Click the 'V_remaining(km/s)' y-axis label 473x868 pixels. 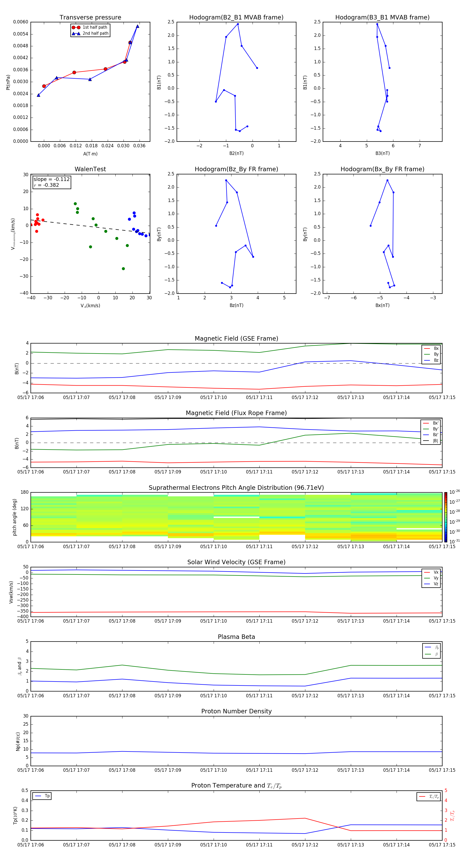coord(13,234)
